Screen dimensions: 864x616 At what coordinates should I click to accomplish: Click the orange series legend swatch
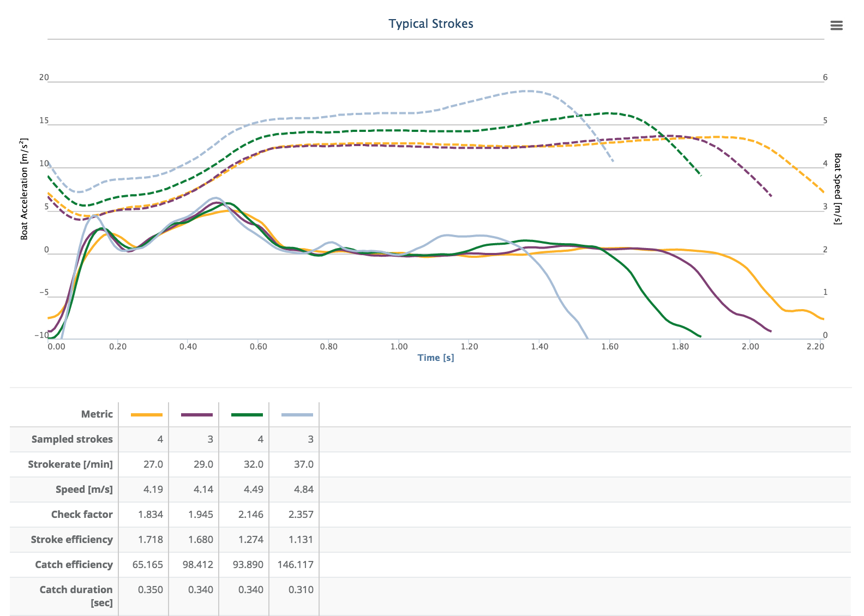147,415
